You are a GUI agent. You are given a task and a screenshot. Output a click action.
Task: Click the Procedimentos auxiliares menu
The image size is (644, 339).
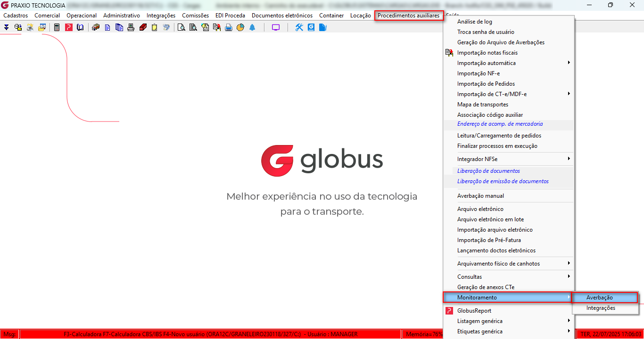(409, 16)
